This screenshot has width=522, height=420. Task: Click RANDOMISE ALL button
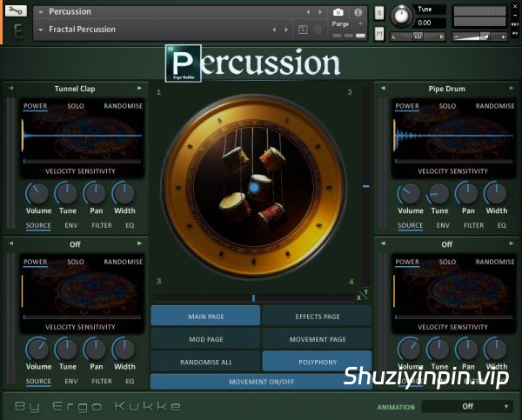(x=205, y=362)
